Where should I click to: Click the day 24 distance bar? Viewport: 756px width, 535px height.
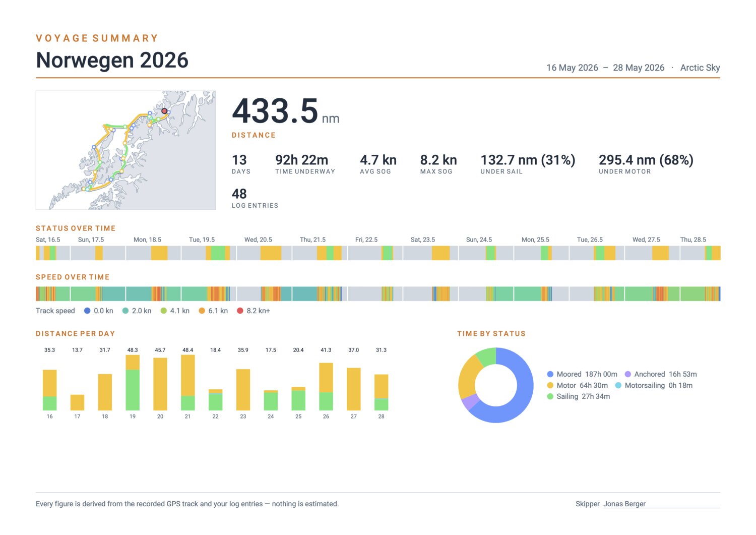pos(271,400)
